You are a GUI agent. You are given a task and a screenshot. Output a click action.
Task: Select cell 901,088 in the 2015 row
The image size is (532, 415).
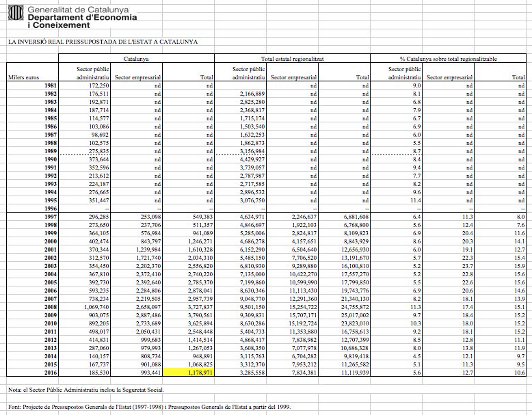(x=151, y=364)
